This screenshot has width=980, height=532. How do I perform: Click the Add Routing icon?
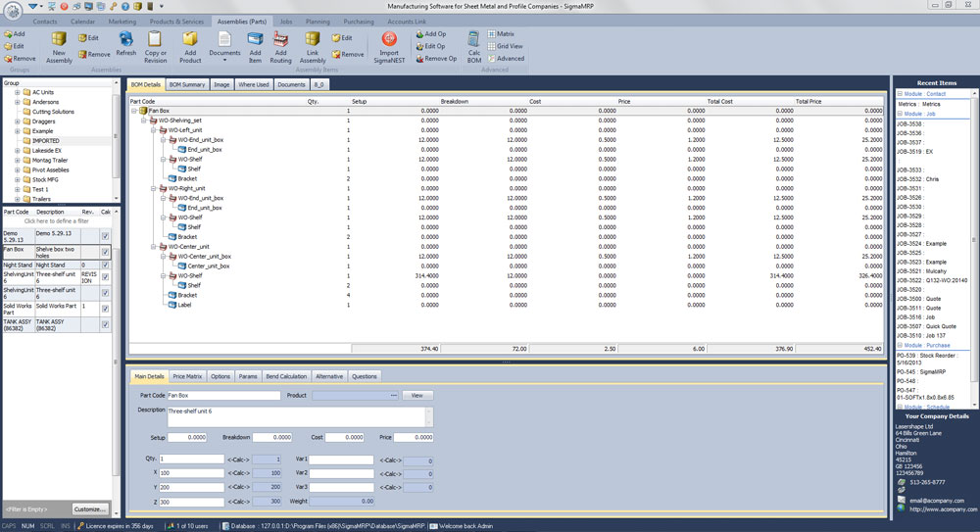(x=281, y=39)
